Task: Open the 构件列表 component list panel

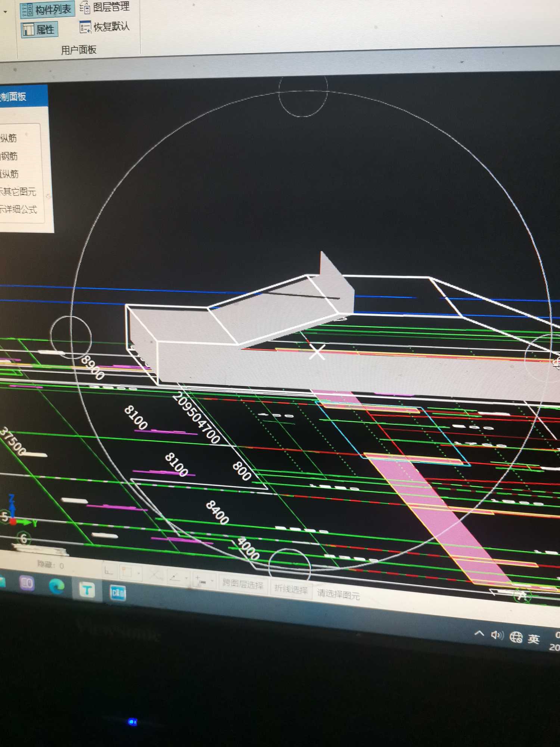Action: (x=47, y=9)
